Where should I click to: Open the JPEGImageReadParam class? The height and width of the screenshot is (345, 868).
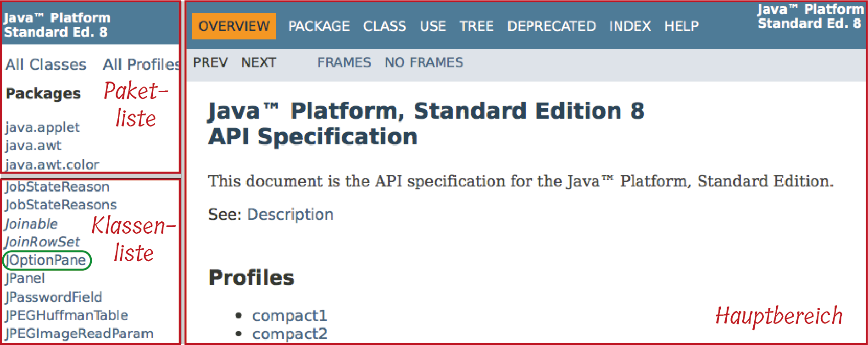click(x=79, y=334)
